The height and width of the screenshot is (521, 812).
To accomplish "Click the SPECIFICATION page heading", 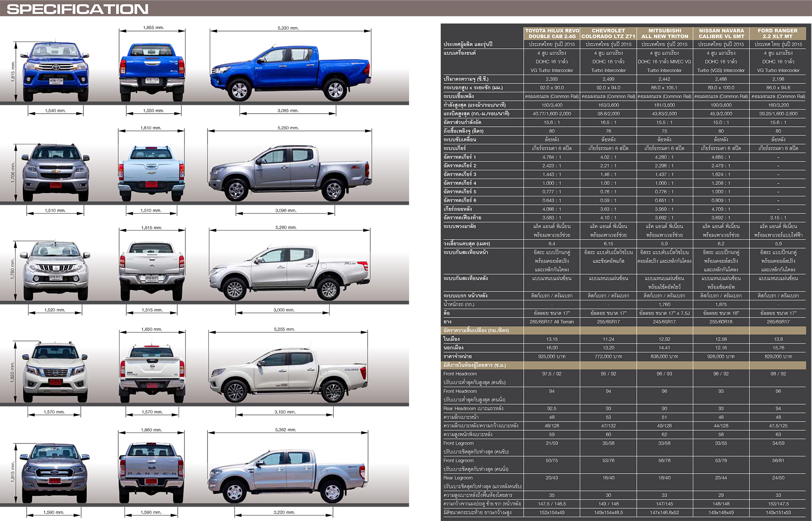I will click(x=78, y=9).
